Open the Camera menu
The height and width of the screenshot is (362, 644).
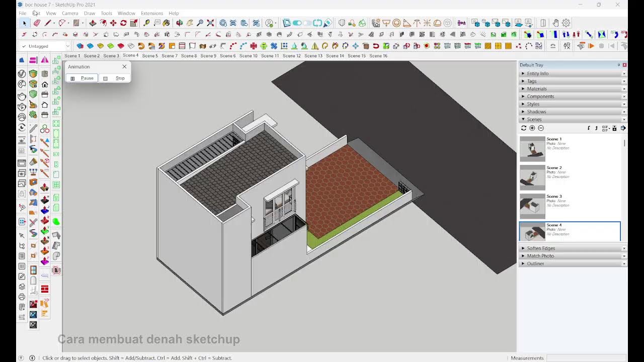click(x=70, y=13)
